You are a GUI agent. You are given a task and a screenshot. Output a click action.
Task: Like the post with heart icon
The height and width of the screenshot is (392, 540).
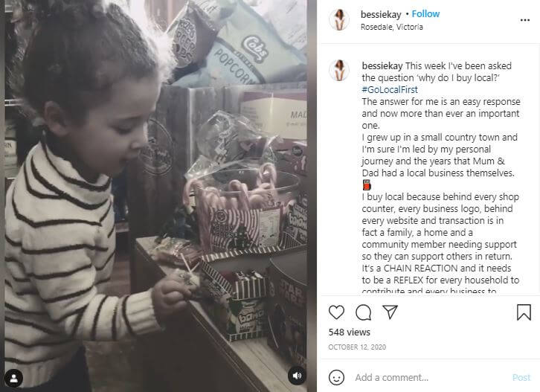point(336,312)
